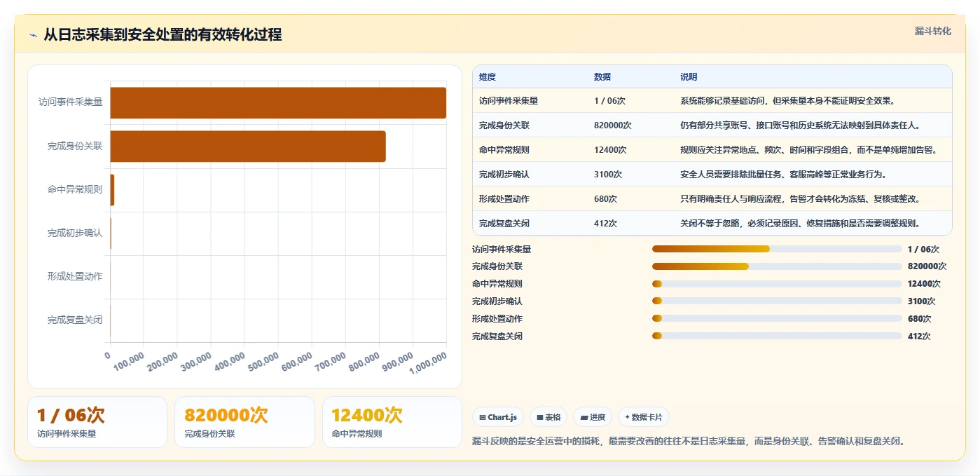Image resolution: width=980 pixels, height=476 pixels.
Task: Click the 完成身份关联 bar in chart
Action: pos(248,147)
